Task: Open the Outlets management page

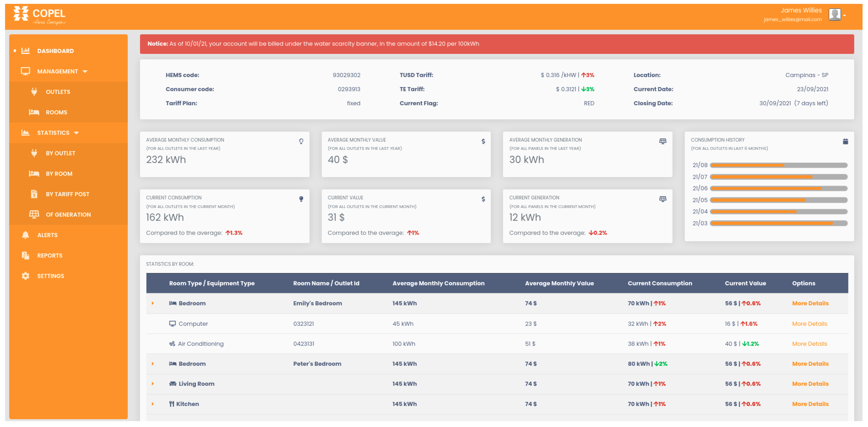Action: click(x=58, y=92)
